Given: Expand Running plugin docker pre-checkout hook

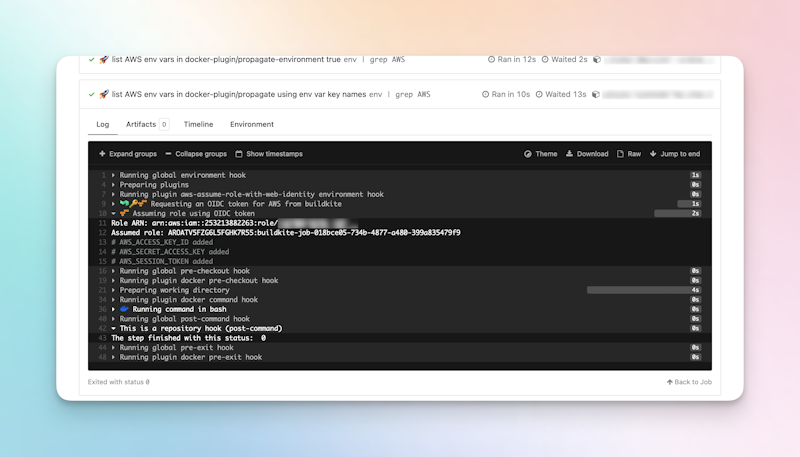Looking at the screenshot, I should point(113,281).
